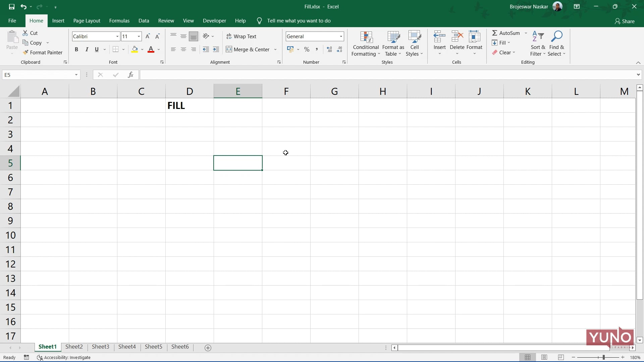Click the Add Sheet button
This screenshot has height=362, width=644.
click(x=208, y=347)
